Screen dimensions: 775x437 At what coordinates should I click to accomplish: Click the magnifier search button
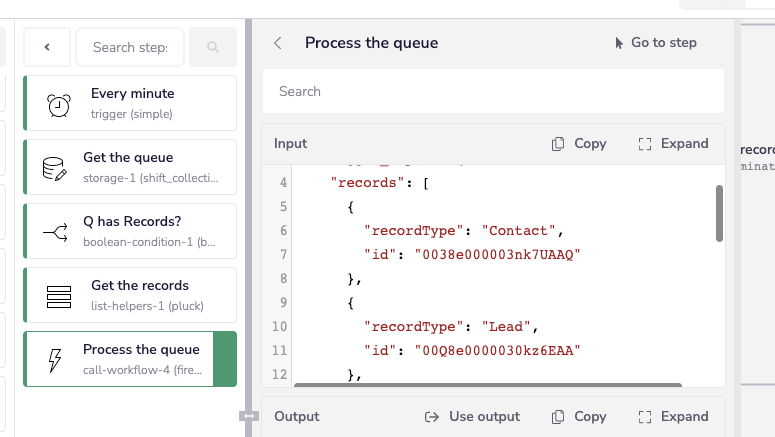213,47
